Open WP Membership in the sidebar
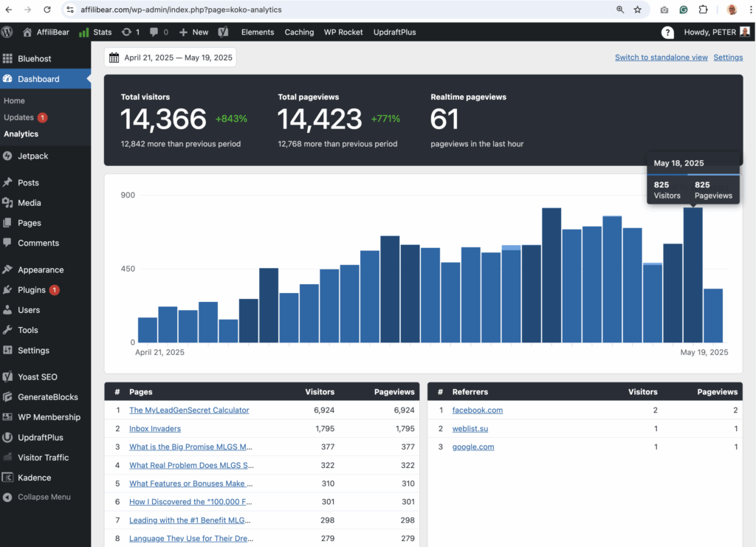The height and width of the screenshot is (547, 756). tap(45, 417)
